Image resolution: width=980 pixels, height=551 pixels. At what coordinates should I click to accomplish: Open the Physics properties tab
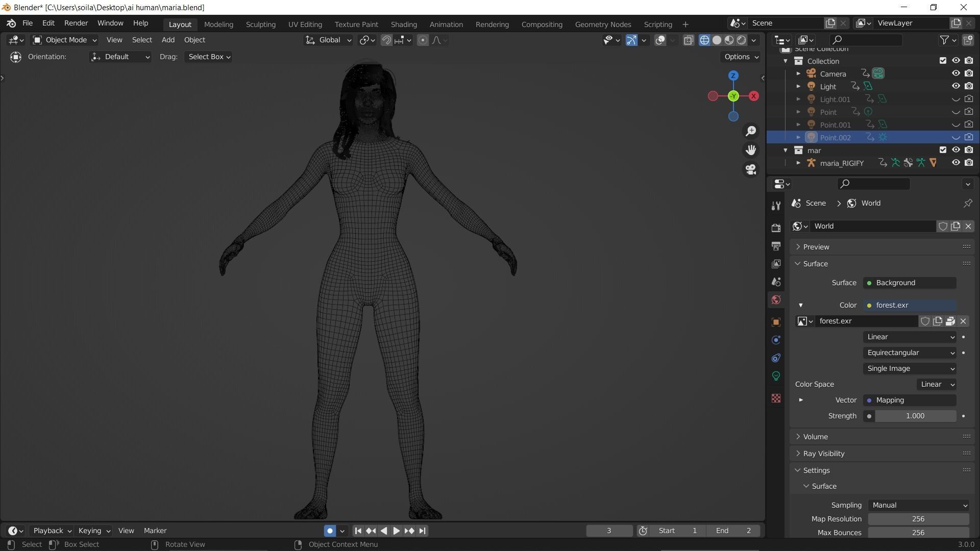pyautogui.click(x=776, y=340)
